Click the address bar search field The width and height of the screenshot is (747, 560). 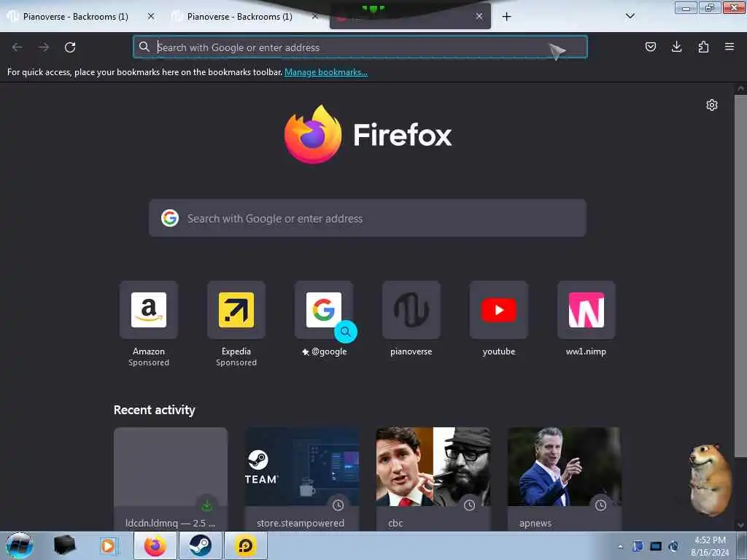click(x=360, y=47)
